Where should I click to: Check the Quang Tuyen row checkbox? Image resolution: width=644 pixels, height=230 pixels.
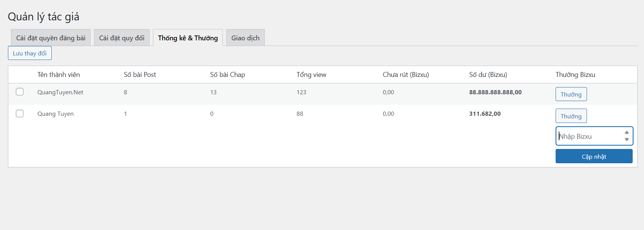click(x=20, y=113)
